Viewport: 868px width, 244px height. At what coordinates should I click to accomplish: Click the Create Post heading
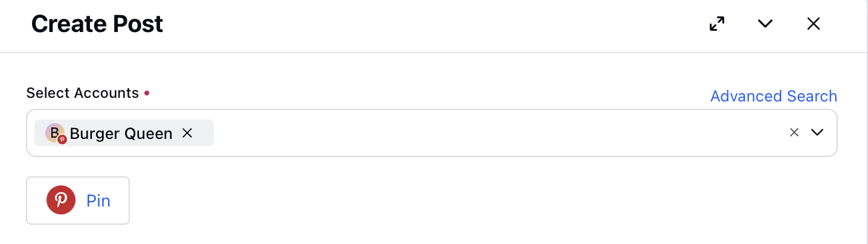click(97, 24)
